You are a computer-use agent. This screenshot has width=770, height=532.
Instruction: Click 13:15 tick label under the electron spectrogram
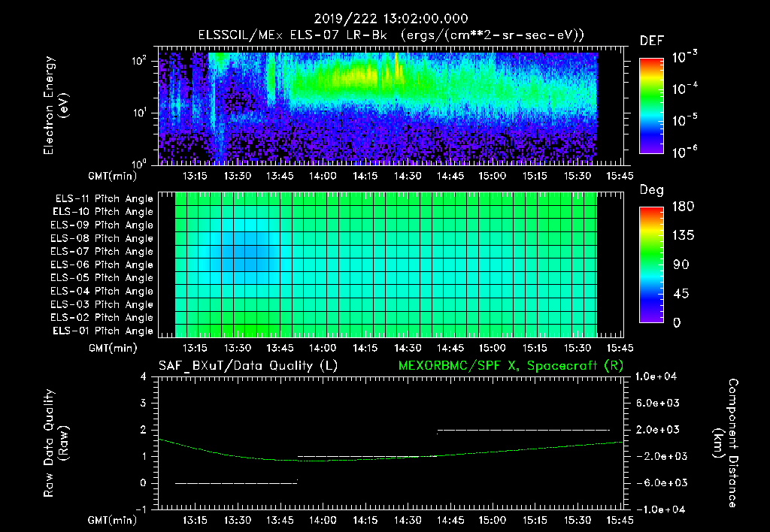pos(195,176)
